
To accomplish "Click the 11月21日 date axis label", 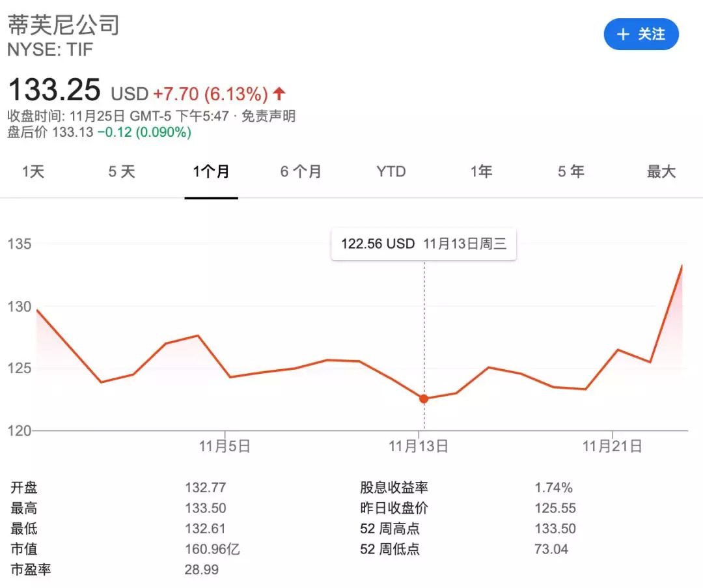I will pos(612,447).
